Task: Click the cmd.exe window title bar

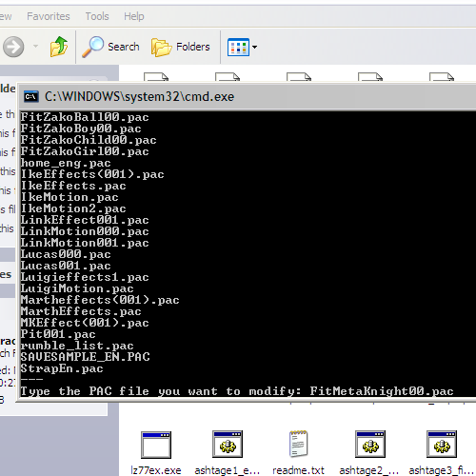Action: (248, 96)
